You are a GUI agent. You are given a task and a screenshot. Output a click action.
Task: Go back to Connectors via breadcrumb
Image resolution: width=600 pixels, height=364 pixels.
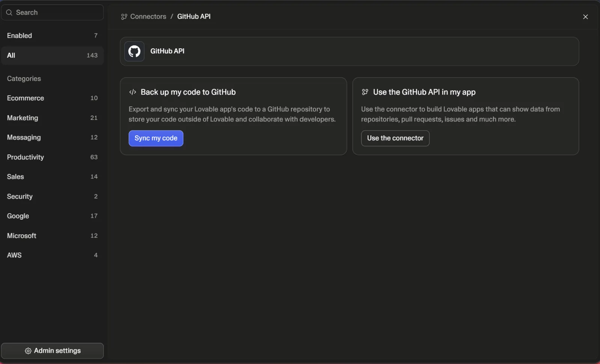[x=148, y=17]
